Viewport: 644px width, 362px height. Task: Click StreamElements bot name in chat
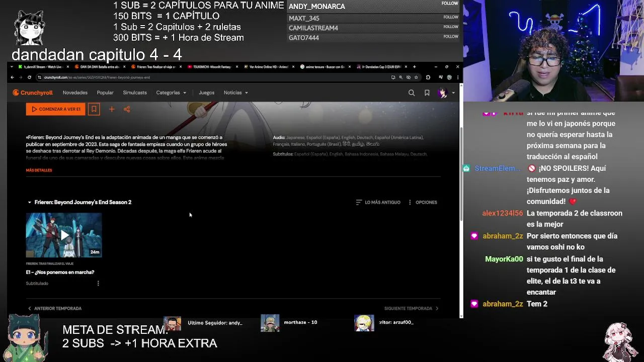(498, 168)
